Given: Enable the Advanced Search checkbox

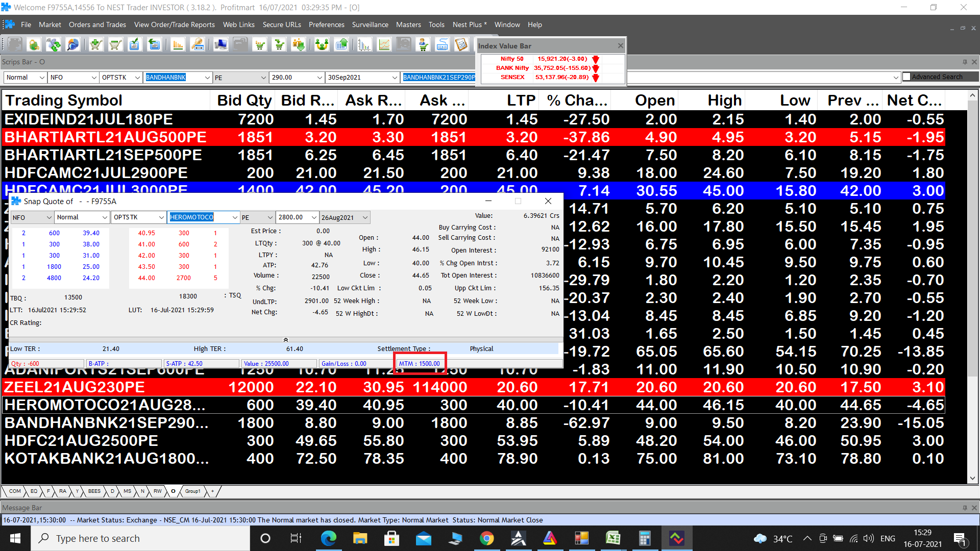Looking at the screenshot, I should click(x=906, y=77).
